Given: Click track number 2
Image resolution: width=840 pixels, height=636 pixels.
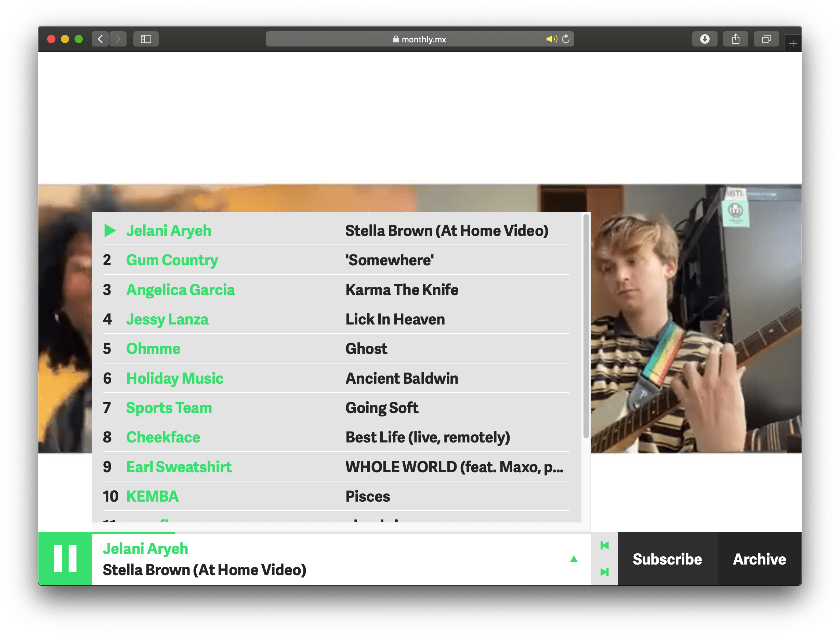Looking at the screenshot, I should pos(107,260).
